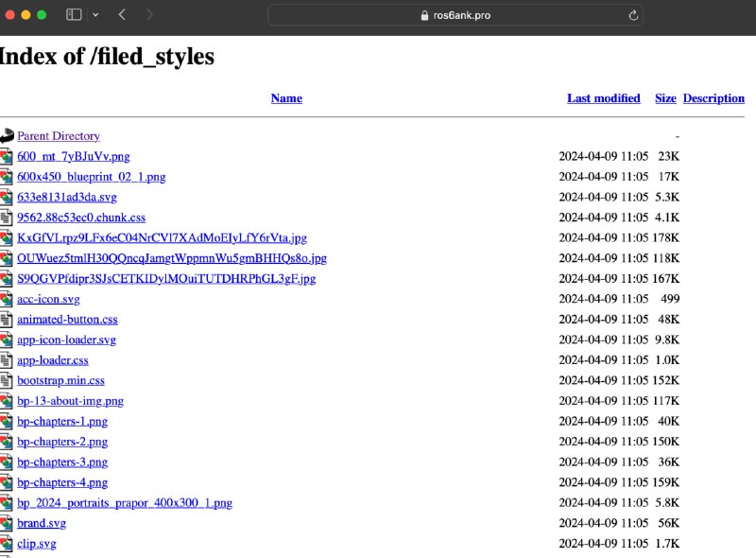The image size is (756, 558).
Task: Click text file icon beside animated-button.css
Action: pyautogui.click(x=6, y=320)
